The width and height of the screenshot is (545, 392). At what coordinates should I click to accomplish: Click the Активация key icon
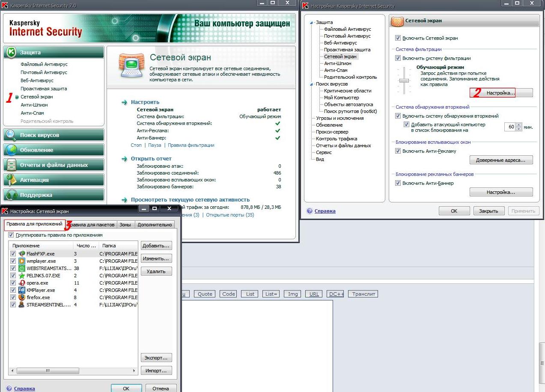[x=11, y=180]
